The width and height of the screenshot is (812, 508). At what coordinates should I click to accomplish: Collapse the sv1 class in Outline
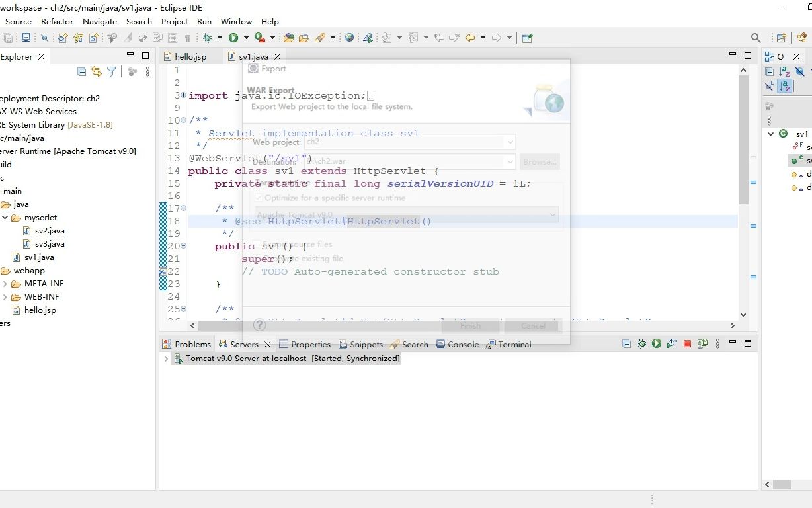770,134
